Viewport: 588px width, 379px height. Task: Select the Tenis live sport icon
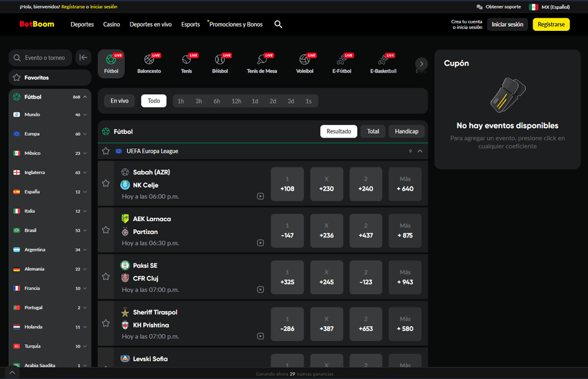186,64
